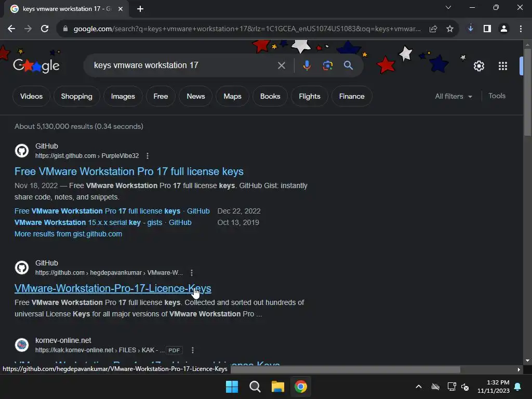
Task: Switch to Shopping results
Action: pyautogui.click(x=77, y=96)
